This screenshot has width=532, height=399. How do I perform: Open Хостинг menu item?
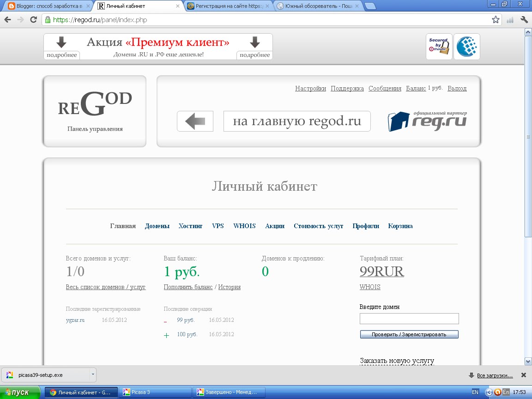[190, 226]
